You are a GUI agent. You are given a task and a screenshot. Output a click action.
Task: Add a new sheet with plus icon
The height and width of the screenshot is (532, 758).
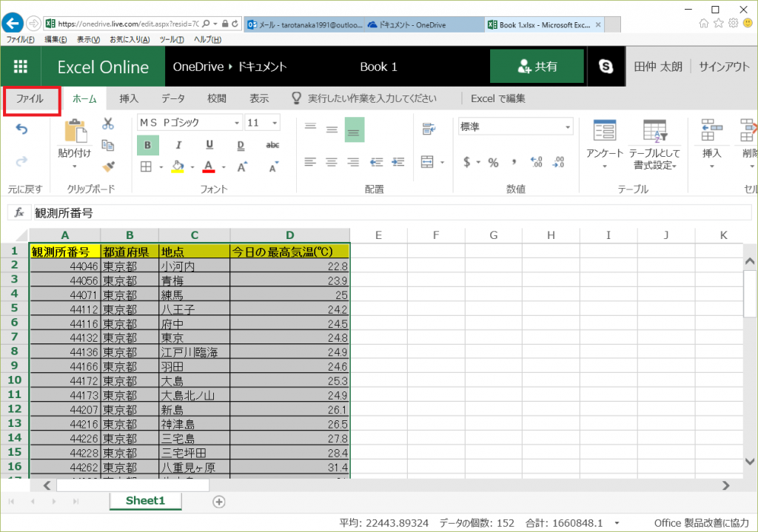(219, 502)
